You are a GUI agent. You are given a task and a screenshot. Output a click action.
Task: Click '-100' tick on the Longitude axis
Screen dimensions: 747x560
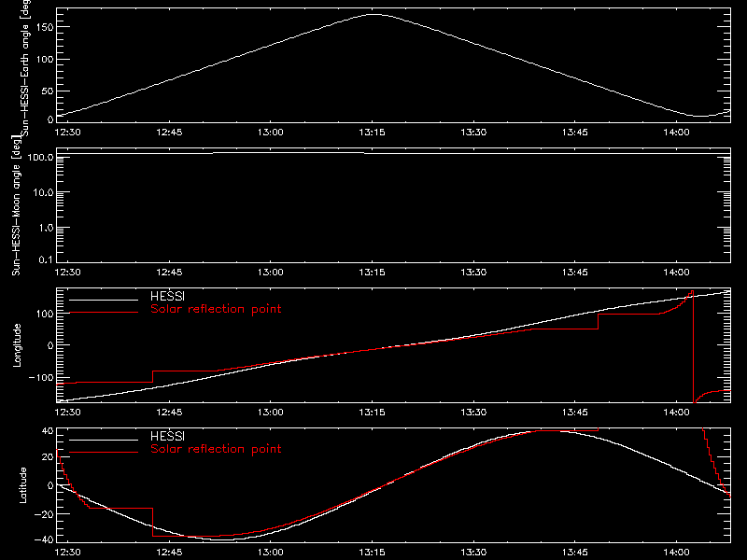click(41, 377)
